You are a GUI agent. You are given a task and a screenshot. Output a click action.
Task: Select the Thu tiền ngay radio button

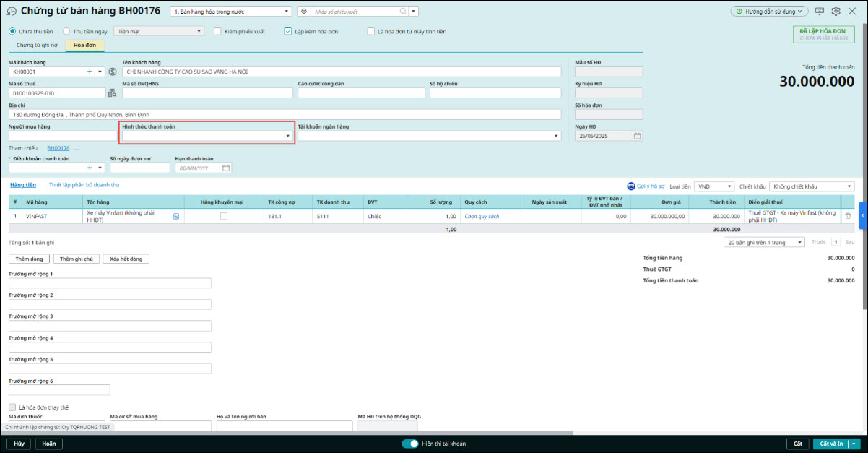(66, 32)
